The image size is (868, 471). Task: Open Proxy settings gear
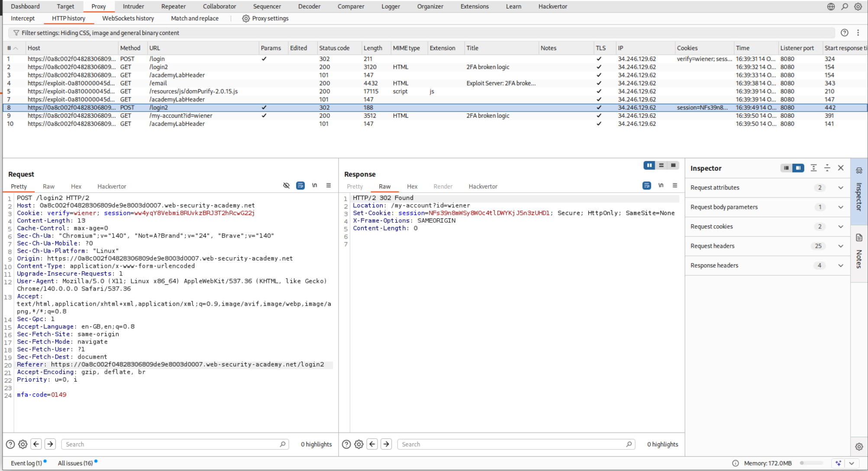pos(246,19)
